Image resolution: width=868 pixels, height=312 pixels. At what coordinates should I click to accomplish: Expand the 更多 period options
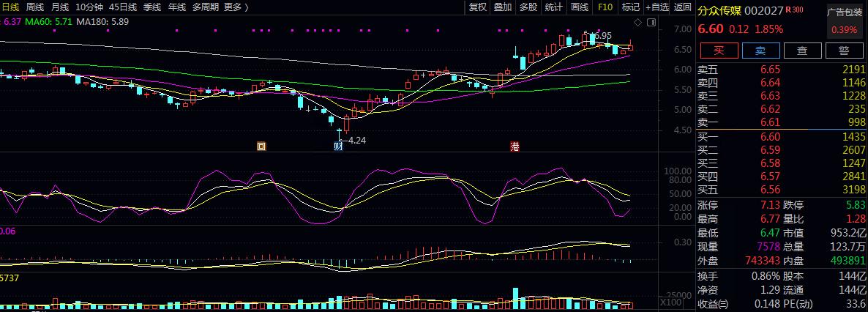click(236, 7)
